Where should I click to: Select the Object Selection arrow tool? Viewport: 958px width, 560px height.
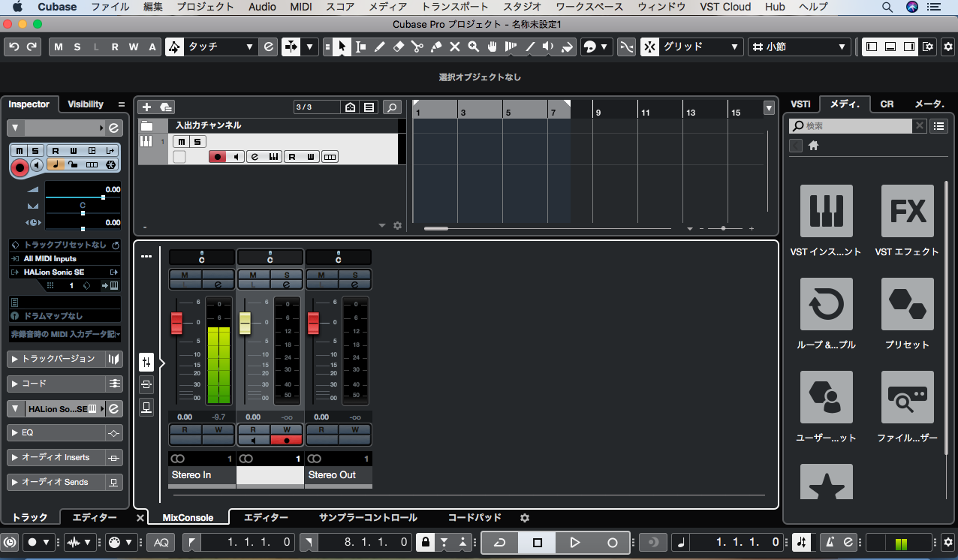342,47
